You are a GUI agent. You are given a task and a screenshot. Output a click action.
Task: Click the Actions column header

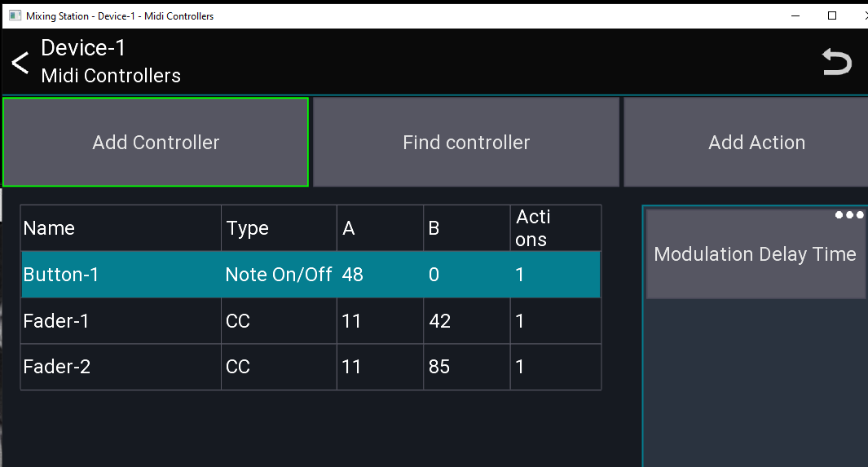pyautogui.click(x=533, y=228)
